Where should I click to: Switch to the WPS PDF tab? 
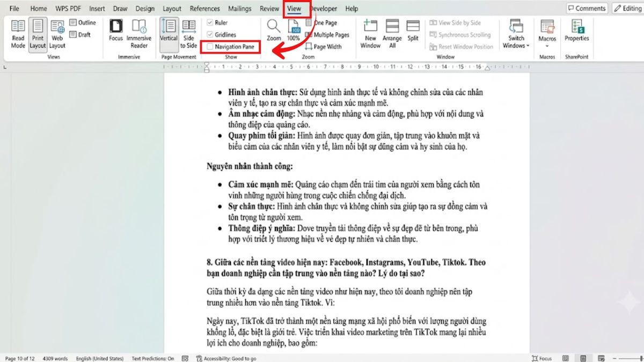coord(69,9)
